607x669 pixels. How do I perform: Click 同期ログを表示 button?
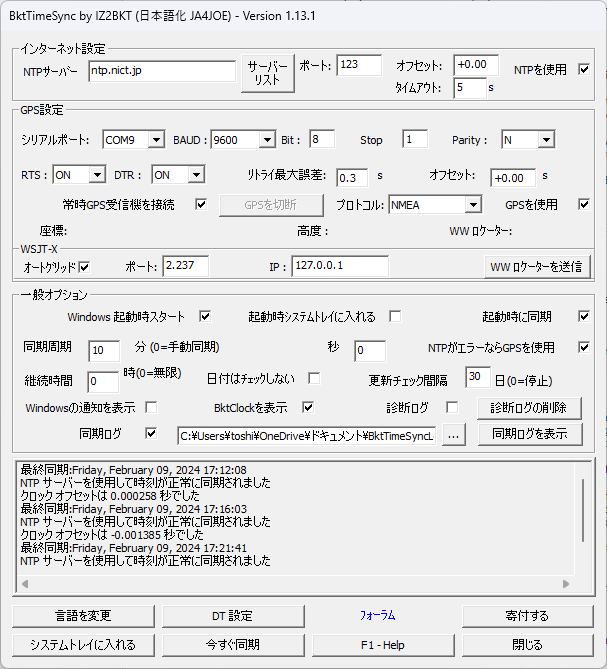point(530,434)
